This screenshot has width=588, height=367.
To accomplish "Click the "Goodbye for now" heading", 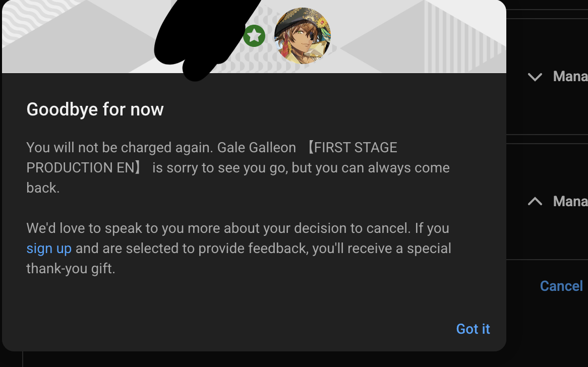I will coord(95,109).
